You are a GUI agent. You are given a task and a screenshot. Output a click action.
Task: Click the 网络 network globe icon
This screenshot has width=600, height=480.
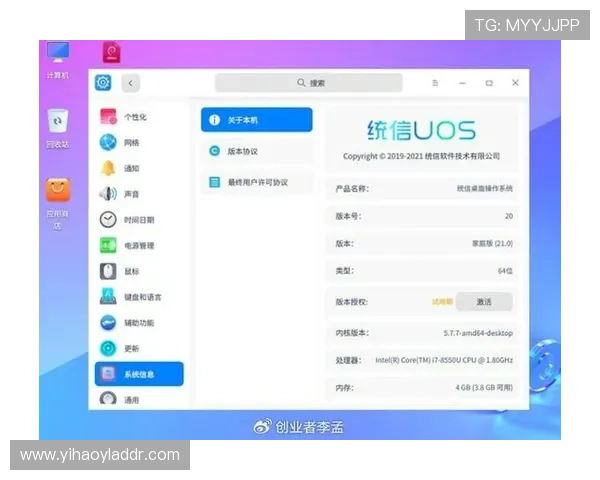[108, 142]
